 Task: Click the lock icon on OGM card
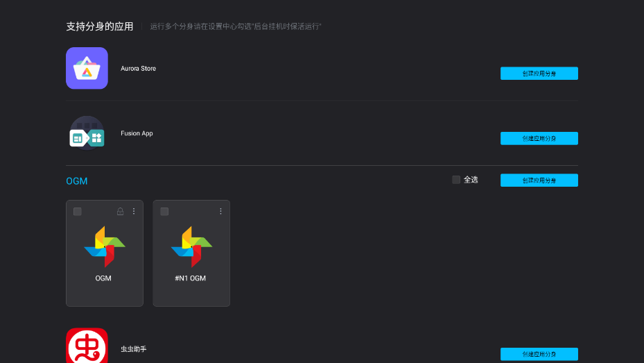pyautogui.click(x=121, y=211)
